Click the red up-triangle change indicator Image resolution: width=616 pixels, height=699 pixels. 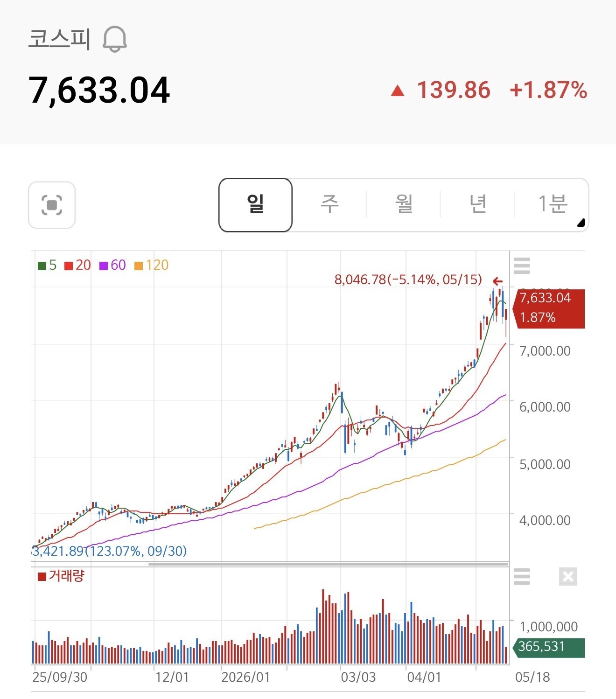pyautogui.click(x=398, y=91)
